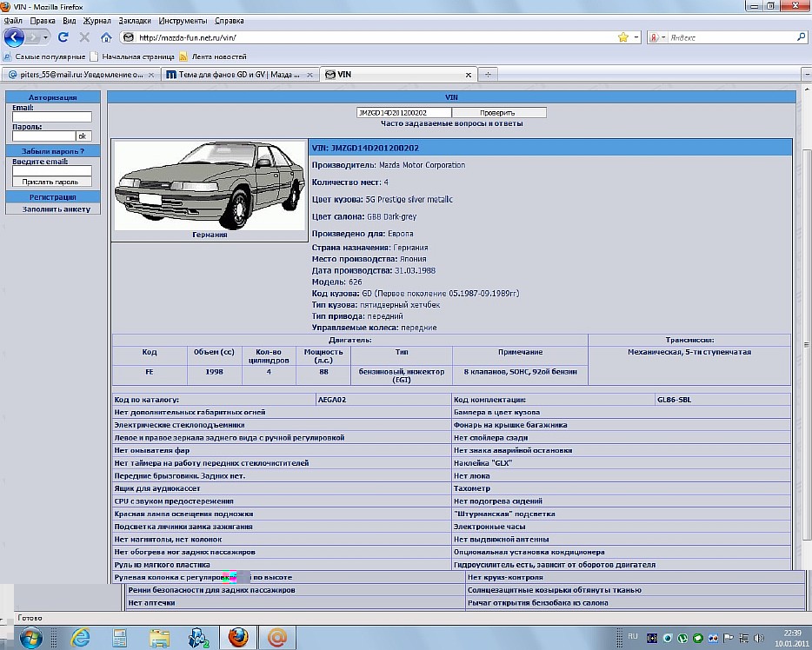This screenshot has width=812, height=650.
Task: Reload the page with the refresh icon
Action: (63, 37)
